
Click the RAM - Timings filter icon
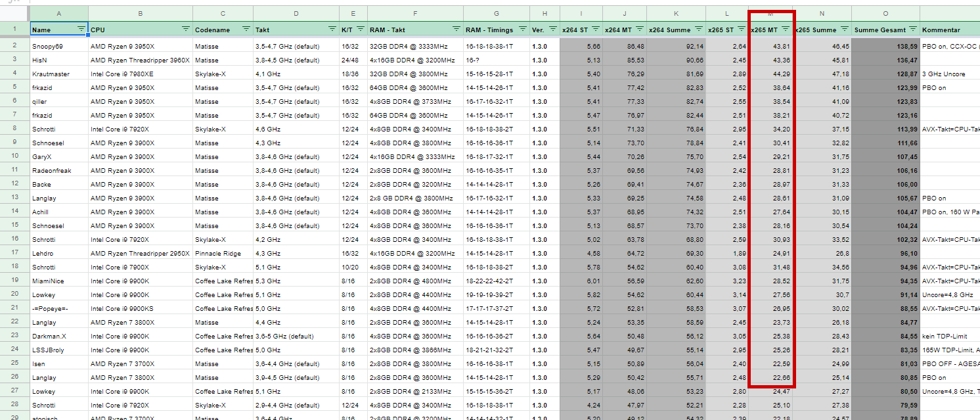tap(522, 29)
